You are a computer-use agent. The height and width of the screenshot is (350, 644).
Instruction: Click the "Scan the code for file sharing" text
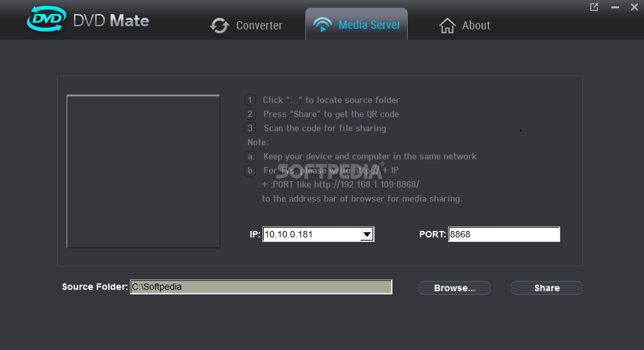[x=325, y=129]
